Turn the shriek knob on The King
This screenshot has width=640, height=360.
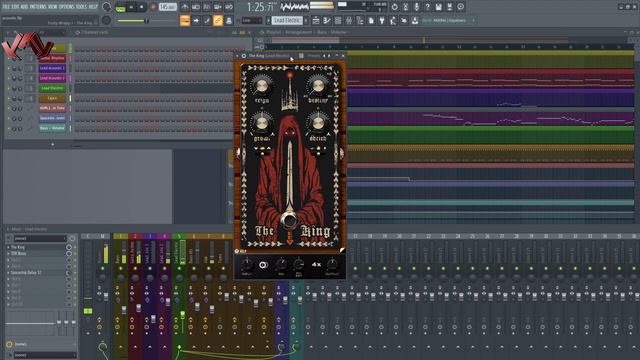(x=318, y=123)
